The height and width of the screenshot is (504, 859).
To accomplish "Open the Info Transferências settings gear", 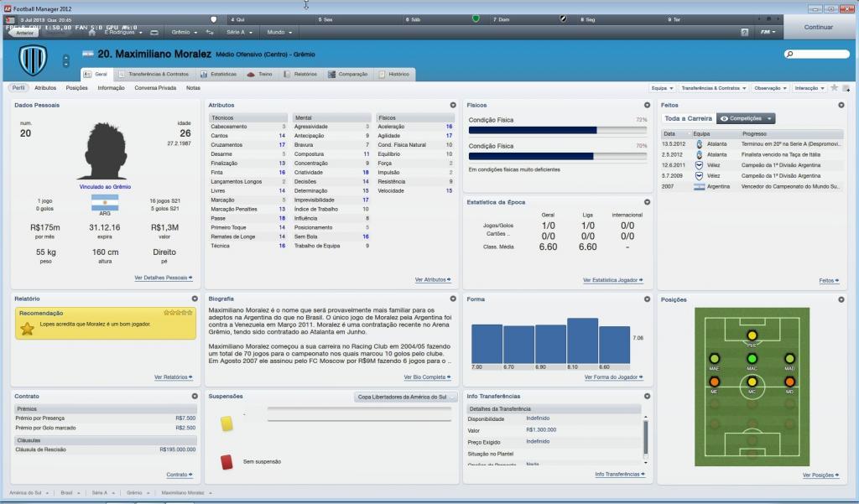I will coord(647,396).
